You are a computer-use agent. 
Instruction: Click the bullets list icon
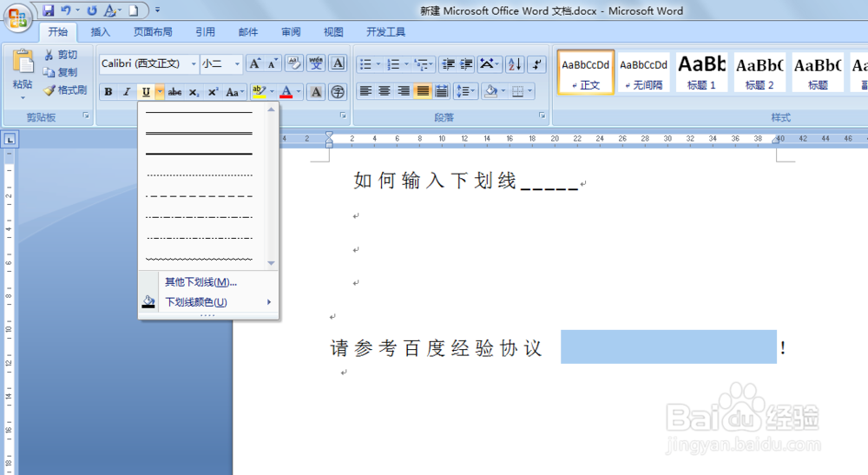pos(366,64)
